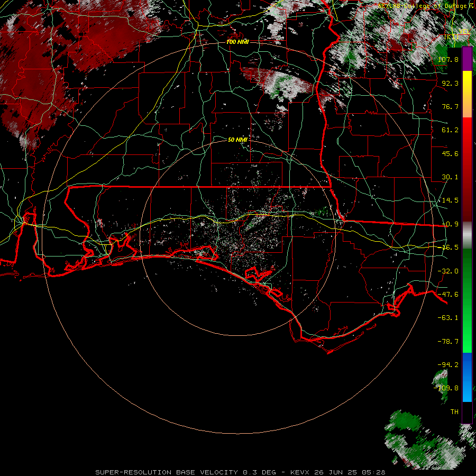Click the "50 NMI" range ring label
The image size is (476, 476).
[x=237, y=140]
